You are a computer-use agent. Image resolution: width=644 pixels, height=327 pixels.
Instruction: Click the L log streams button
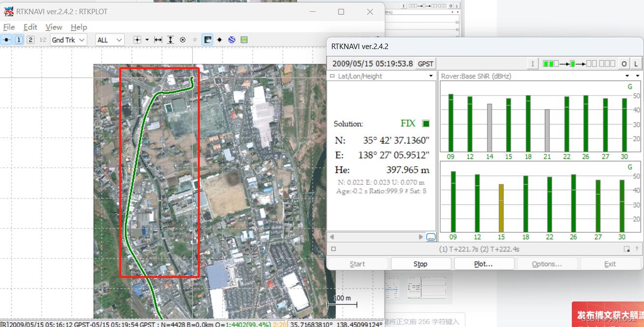(x=636, y=64)
